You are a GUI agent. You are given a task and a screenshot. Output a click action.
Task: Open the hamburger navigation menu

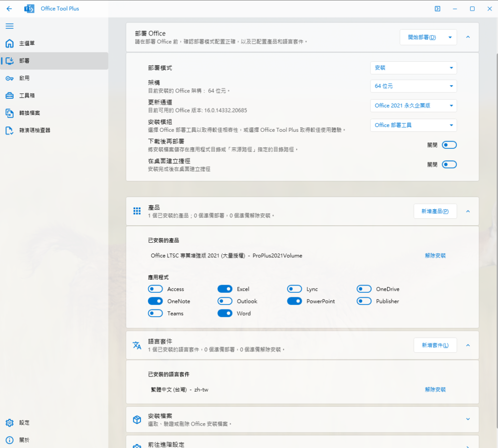[10, 26]
